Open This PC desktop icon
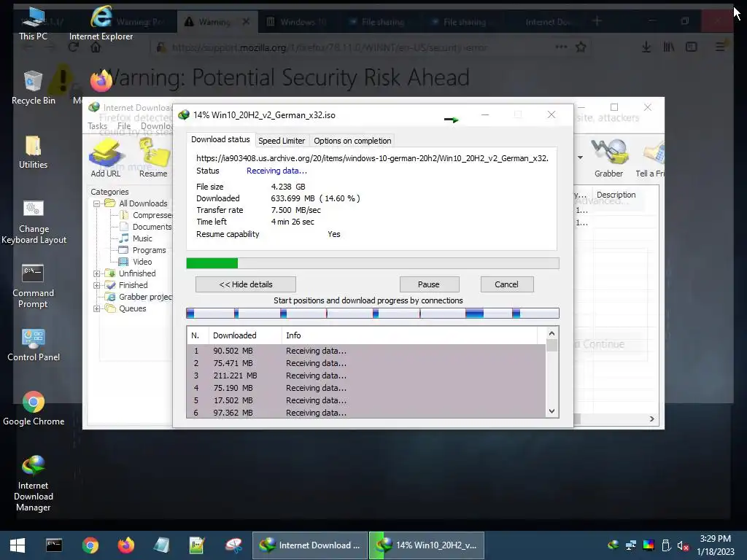747x560 pixels. pos(33,24)
